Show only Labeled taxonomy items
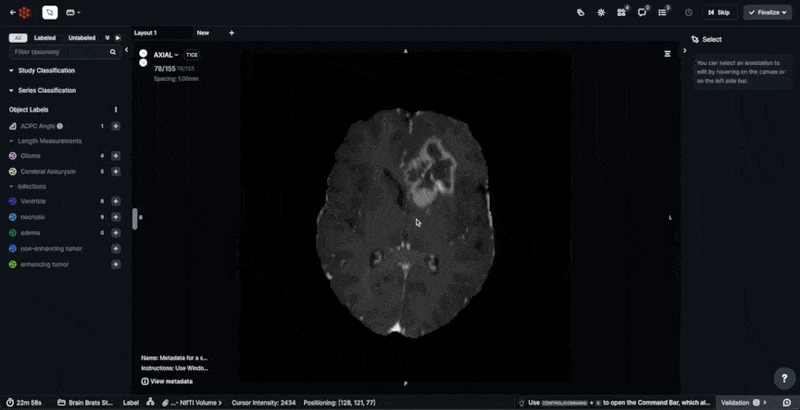800x410 pixels. tap(45, 37)
